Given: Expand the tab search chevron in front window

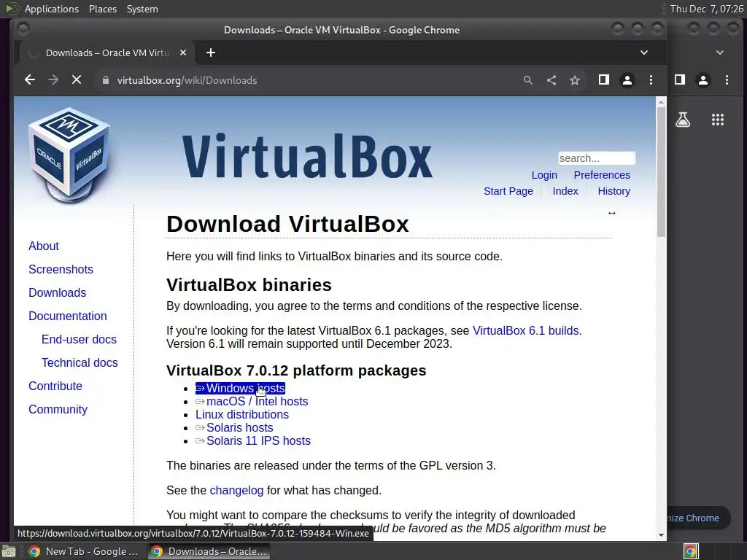Looking at the screenshot, I should 644,52.
